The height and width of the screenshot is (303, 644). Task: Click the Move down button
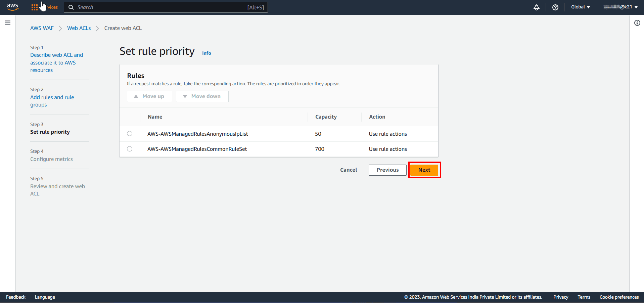click(202, 96)
